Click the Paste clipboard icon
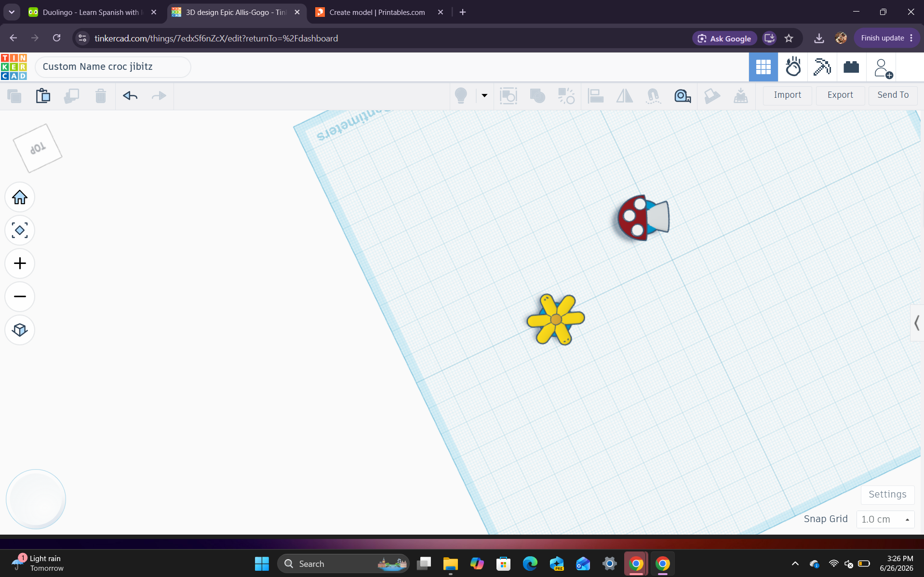Viewport: 924px width, 577px height. point(43,96)
